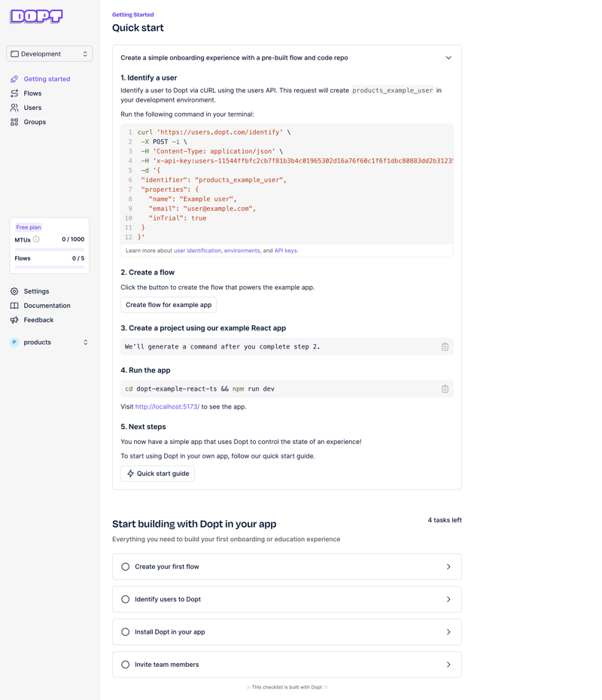
Task: Click 'Create flow for example app'
Action: [x=168, y=305]
